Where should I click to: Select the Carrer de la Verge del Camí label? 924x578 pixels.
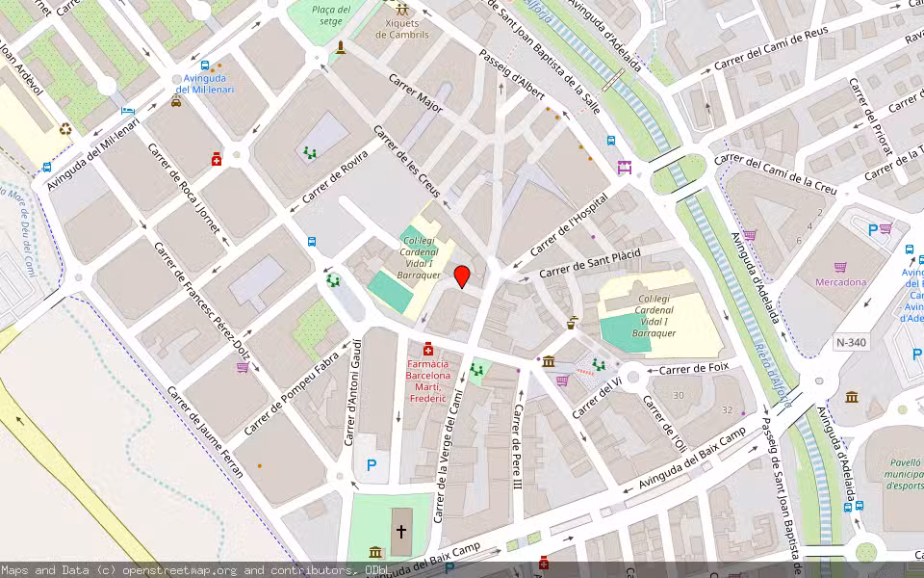pyautogui.click(x=448, y=456)
